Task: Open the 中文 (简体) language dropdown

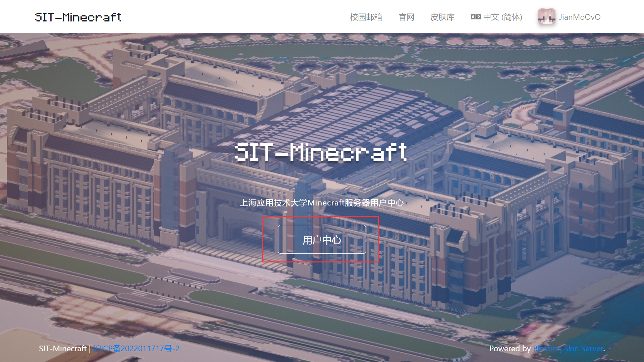Action: tap(496, 17)
